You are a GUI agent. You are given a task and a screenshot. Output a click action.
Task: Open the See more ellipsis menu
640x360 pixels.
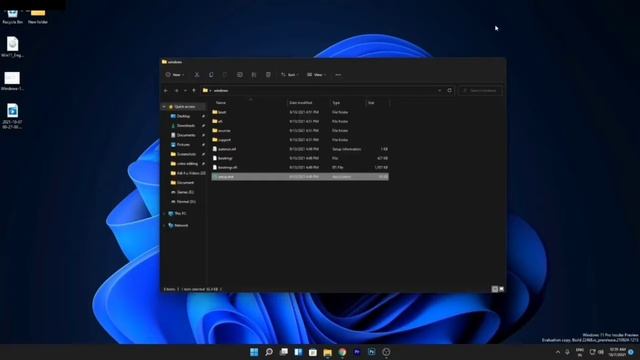[338, 75]
